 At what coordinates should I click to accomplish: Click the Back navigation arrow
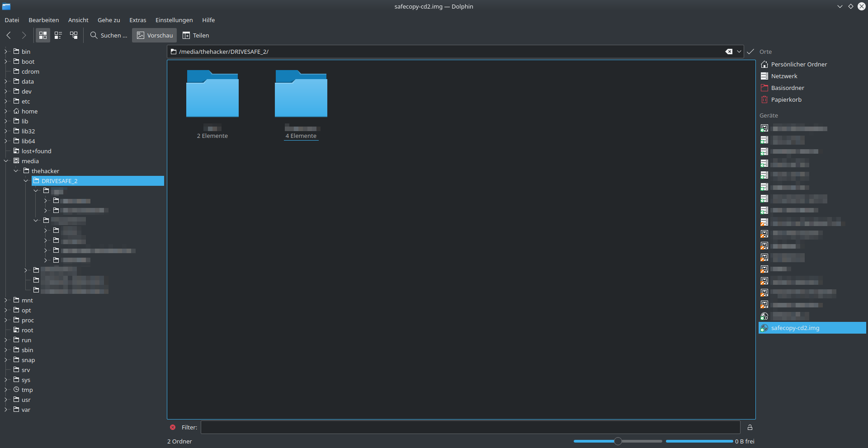9,35
